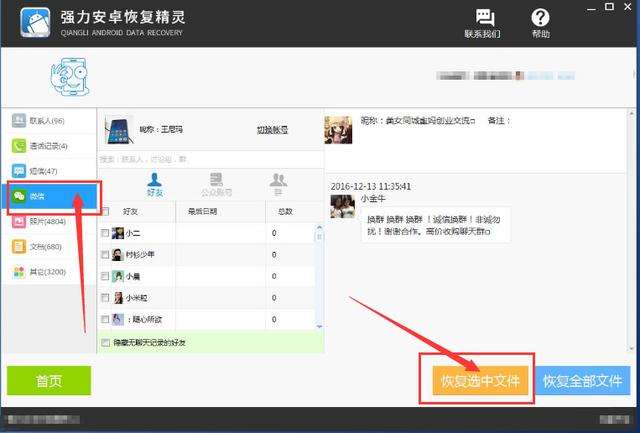Enable 隐藏无聊天记录的好友 checkbox
Viewport: 640px width, 433px height.
tap(105, 342)
